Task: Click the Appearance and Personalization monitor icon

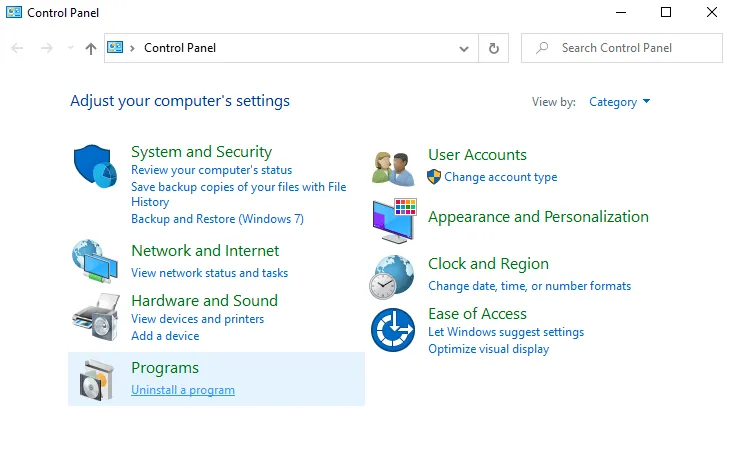Action: (394, 220)
